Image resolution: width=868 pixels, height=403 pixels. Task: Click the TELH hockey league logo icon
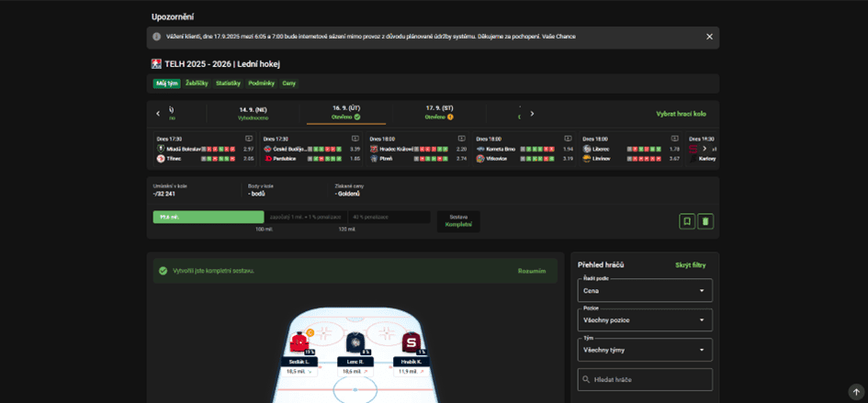156,64
